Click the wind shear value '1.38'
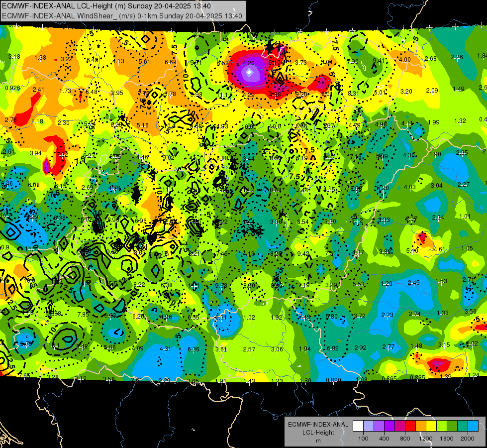 point(40,58)
